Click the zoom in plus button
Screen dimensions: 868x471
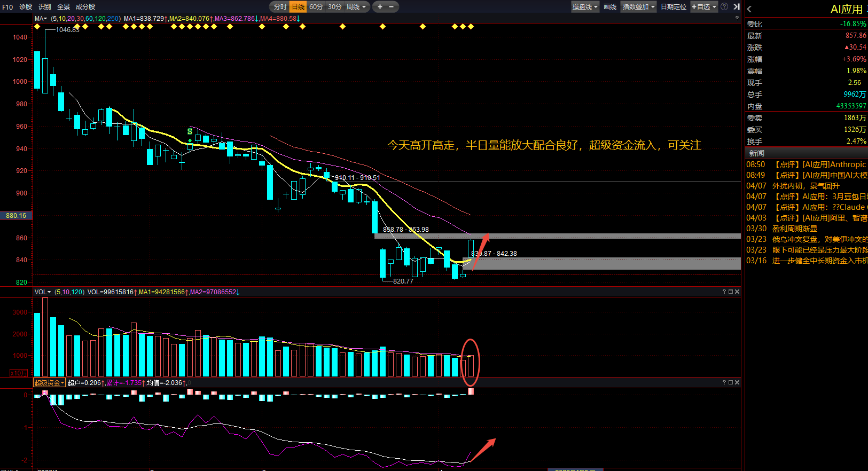380,7
